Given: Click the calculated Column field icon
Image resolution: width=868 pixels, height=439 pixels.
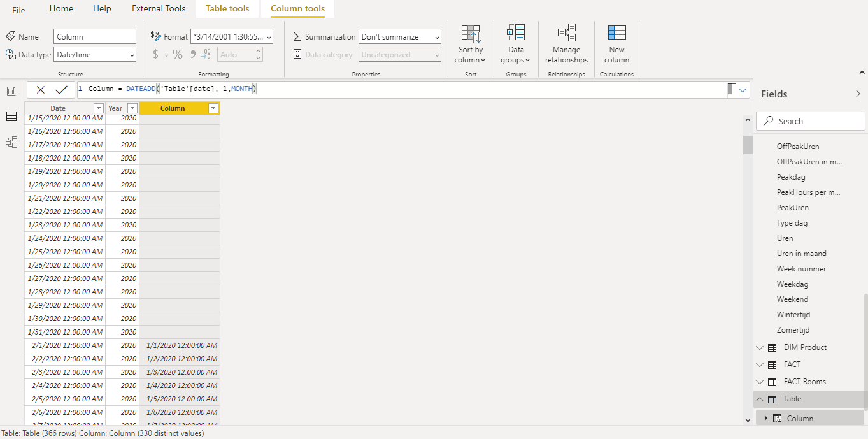Looking at the screenshot, I should (x=777, y=419).
